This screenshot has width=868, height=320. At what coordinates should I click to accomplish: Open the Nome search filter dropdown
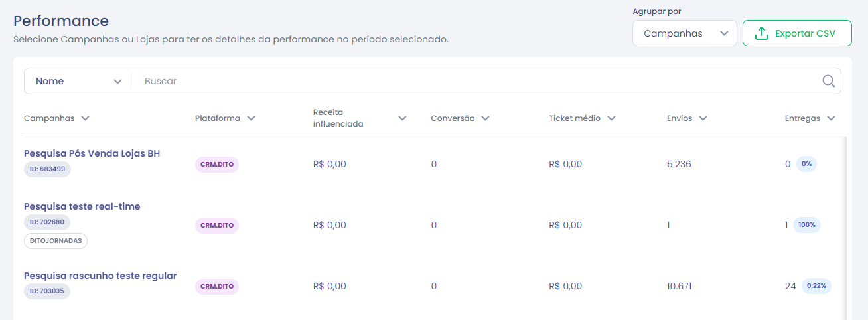coord(78,81)
